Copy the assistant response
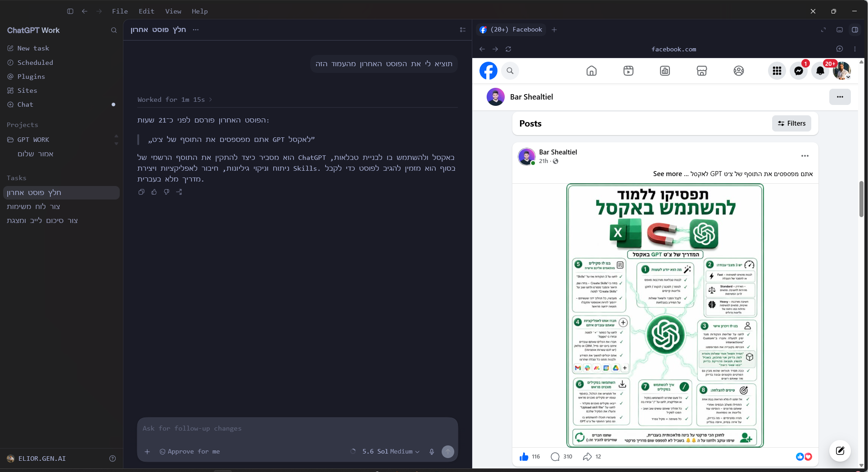 [141, 192]
